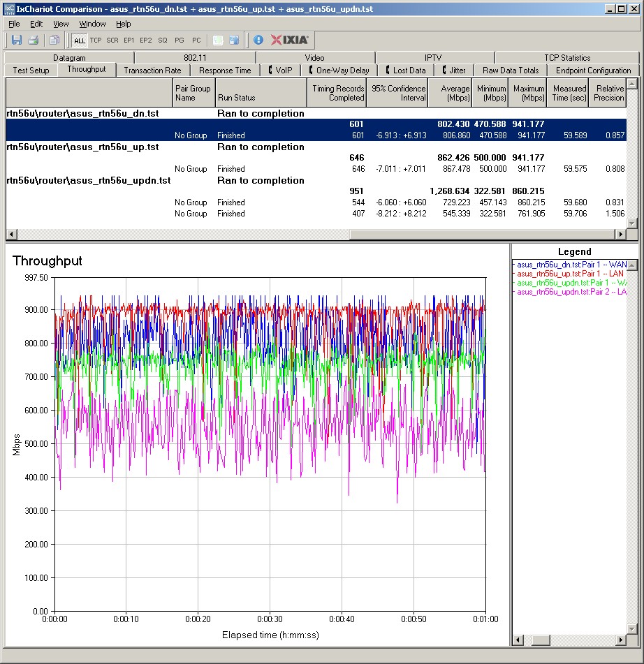Open the Help menu
Screen dimensions: 644x664
coord(124,24)
